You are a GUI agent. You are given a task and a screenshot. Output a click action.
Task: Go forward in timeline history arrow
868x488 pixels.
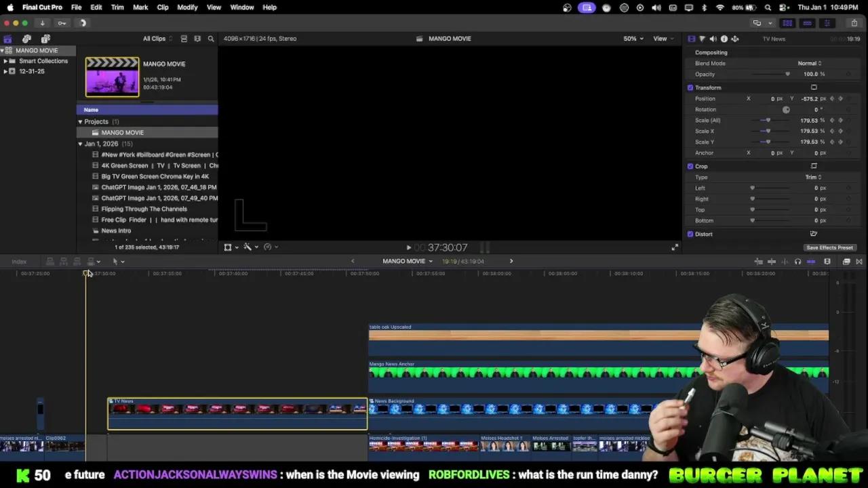511,261
